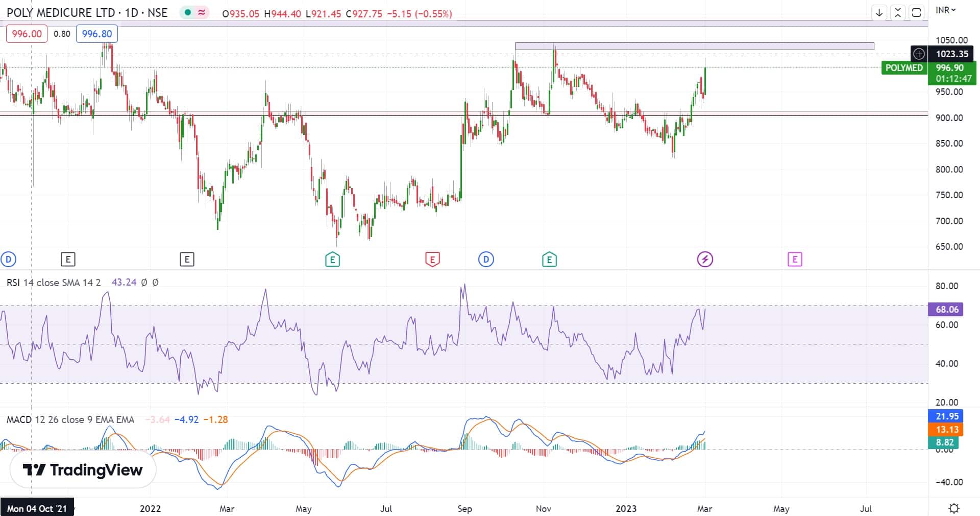Click the MACD signal value -1.28

(x=216, y=419)
